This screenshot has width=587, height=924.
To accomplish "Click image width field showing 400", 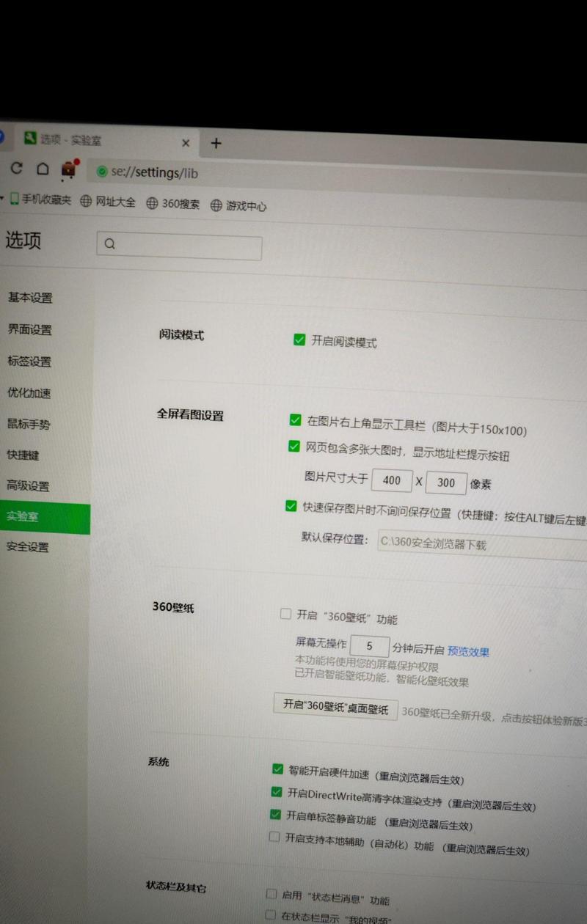I will point(392,480).
